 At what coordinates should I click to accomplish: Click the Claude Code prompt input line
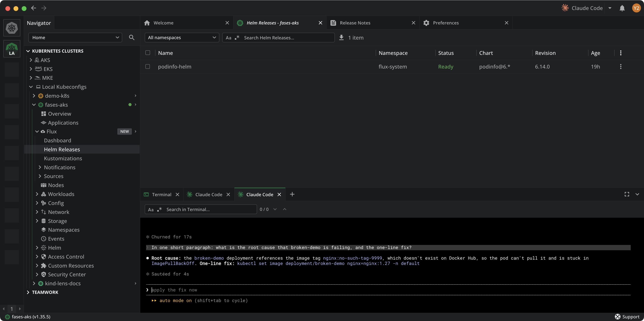coord(388,290)
